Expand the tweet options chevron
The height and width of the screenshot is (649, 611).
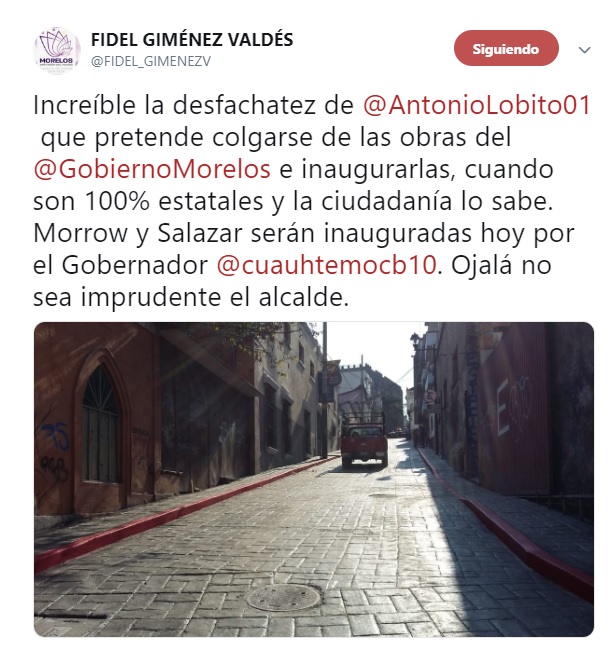click(x=584, y=50)
